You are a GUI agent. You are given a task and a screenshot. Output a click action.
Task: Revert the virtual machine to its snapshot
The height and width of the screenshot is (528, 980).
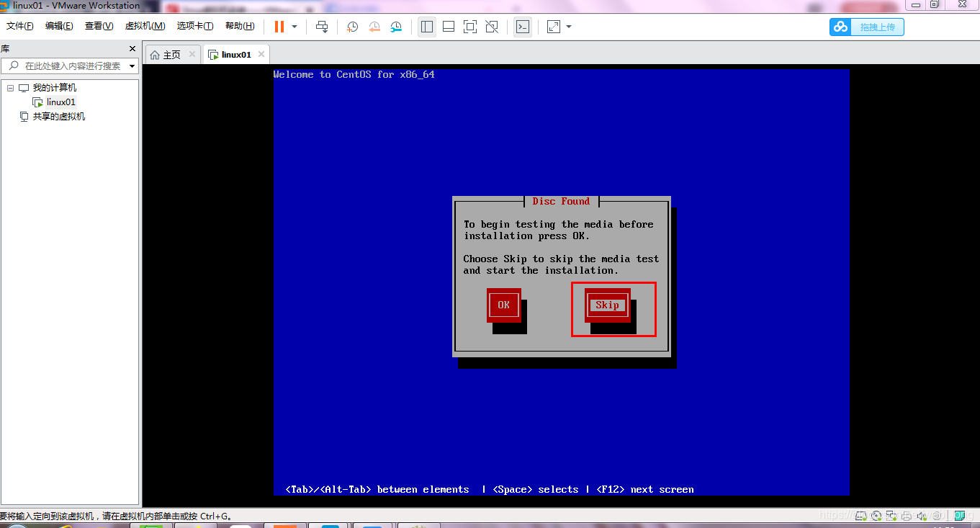374,27
